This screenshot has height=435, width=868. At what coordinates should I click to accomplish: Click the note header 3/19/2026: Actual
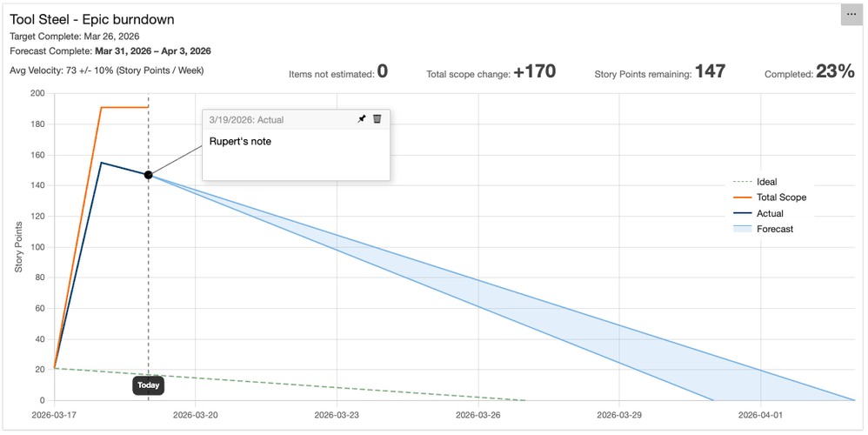(246, 119)
